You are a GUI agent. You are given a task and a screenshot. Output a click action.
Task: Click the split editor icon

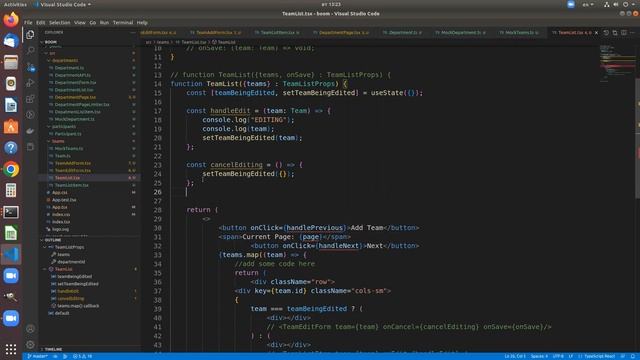click(624, 32)
